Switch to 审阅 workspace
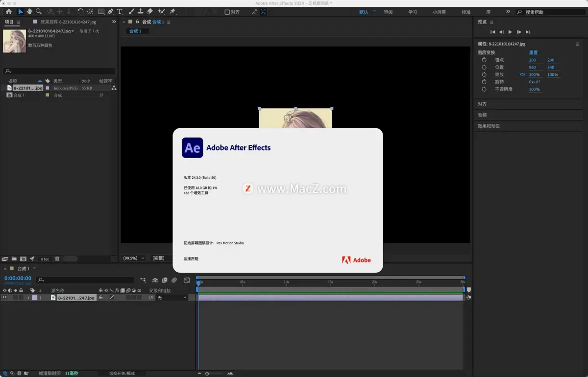This screenshot has height=377, width=588. 388,12
